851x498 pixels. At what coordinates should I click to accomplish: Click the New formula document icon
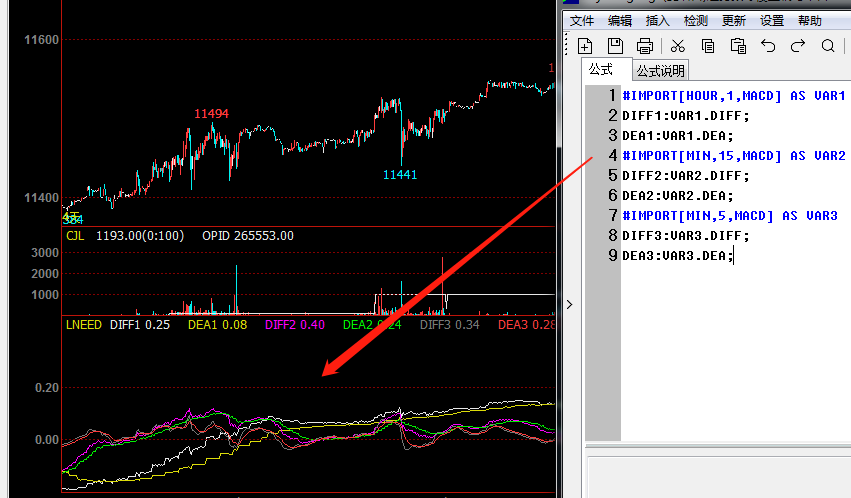(585, 46)
